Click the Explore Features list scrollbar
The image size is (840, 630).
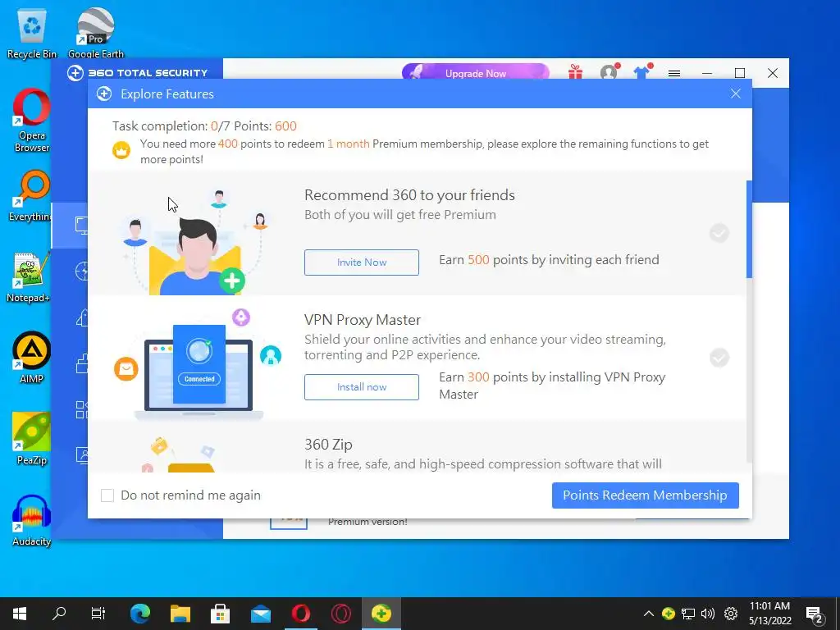(749, 230)
